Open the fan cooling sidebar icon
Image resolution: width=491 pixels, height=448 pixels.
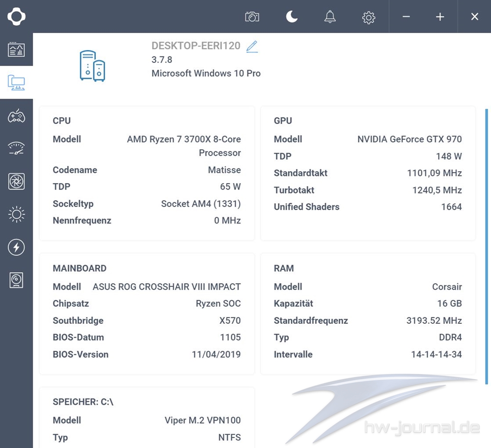[16, 181]
